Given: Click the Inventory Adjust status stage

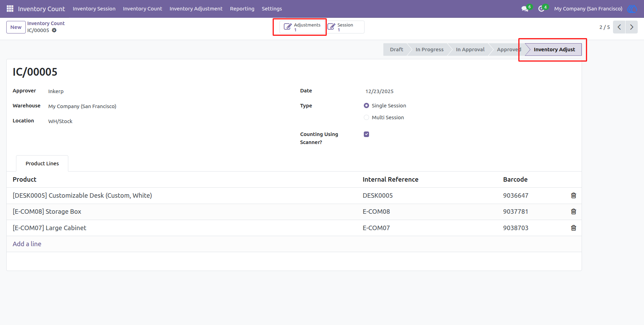Looking at the screenshot, I should (x=554, y=50).
